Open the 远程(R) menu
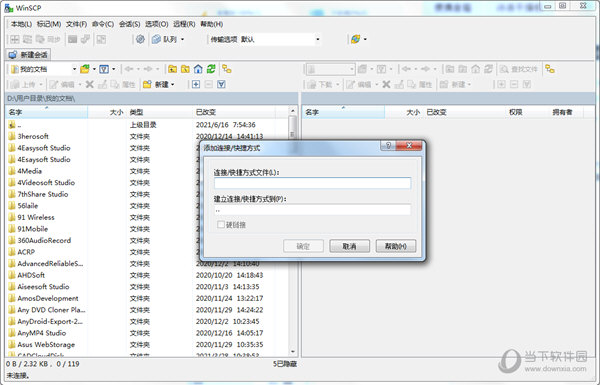The width and height of the screenshot is (600, 385). coord(184,24)
